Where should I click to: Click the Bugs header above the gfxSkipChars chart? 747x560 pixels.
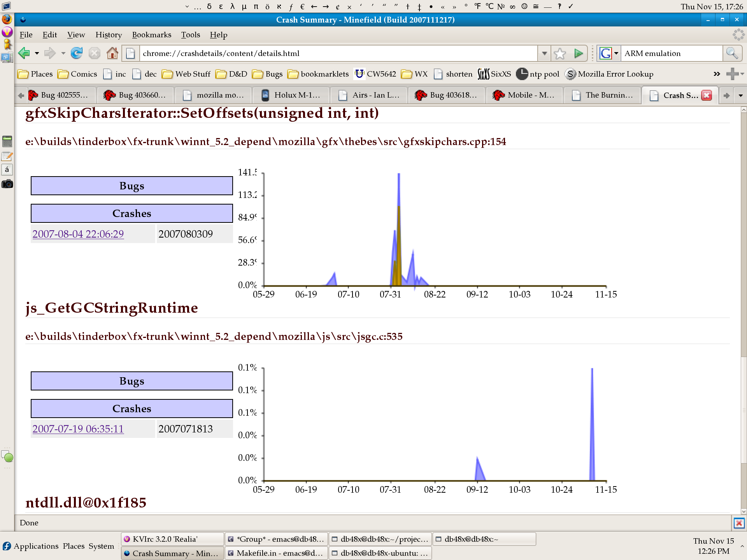point(132,186)
